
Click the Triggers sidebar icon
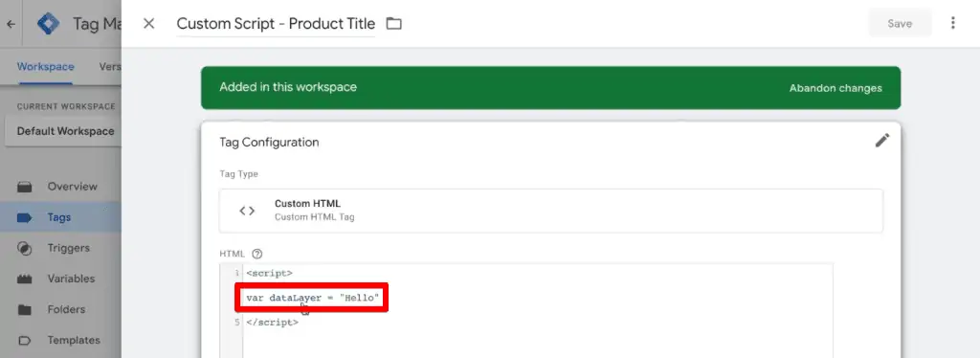[24, 248]
